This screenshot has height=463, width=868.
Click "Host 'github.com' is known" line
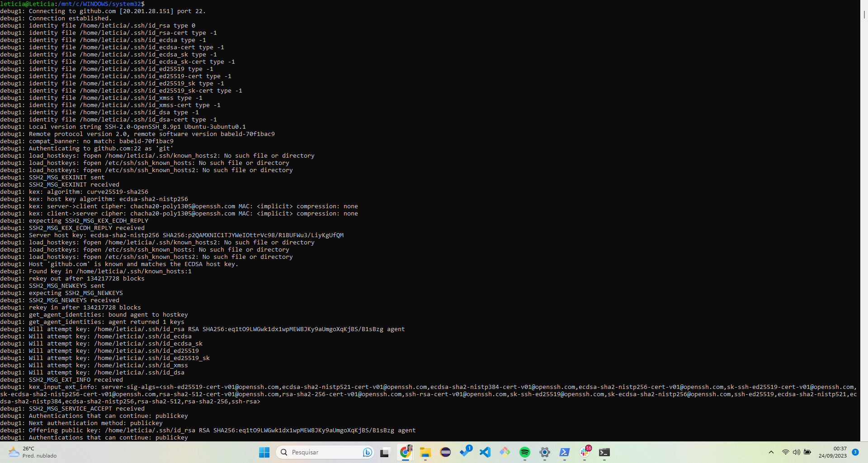(x=119, y=264)
